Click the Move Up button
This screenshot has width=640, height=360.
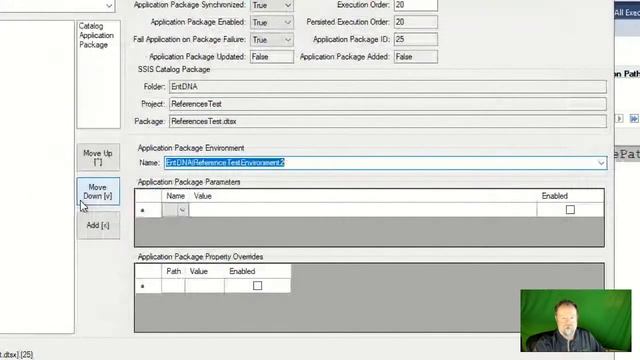tap(98, 157)
